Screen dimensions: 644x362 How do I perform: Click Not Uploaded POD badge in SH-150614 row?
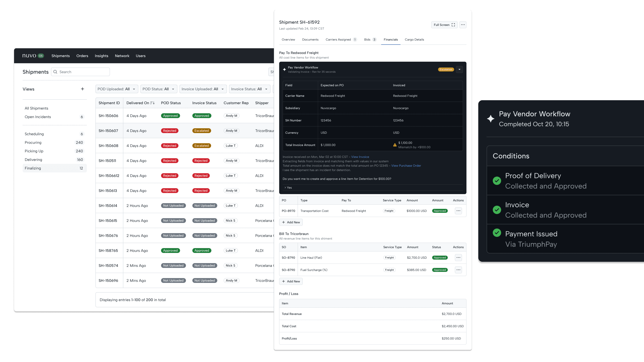(x=173, y=206)
